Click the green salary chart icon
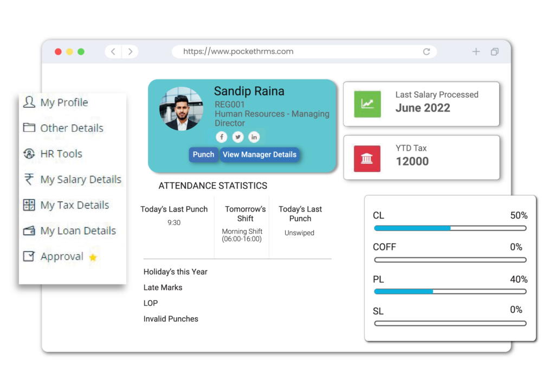The image size is (555, 392). [x=367, y=104]
